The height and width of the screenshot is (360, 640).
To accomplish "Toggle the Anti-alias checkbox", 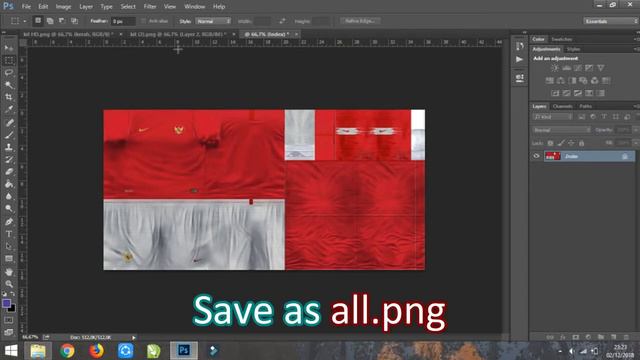I will (143, 21).
